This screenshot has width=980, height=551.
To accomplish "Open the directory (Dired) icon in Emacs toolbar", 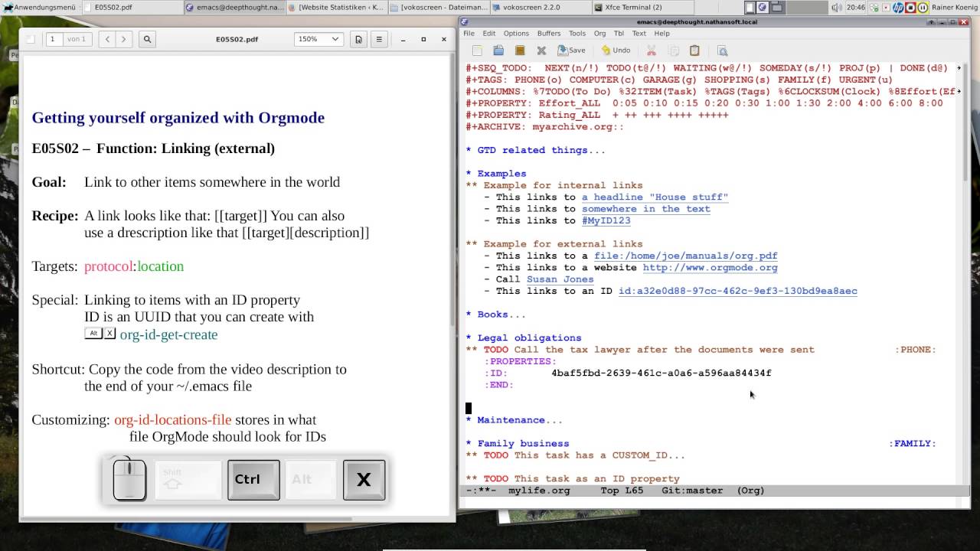I will click(x=520, y=51).
